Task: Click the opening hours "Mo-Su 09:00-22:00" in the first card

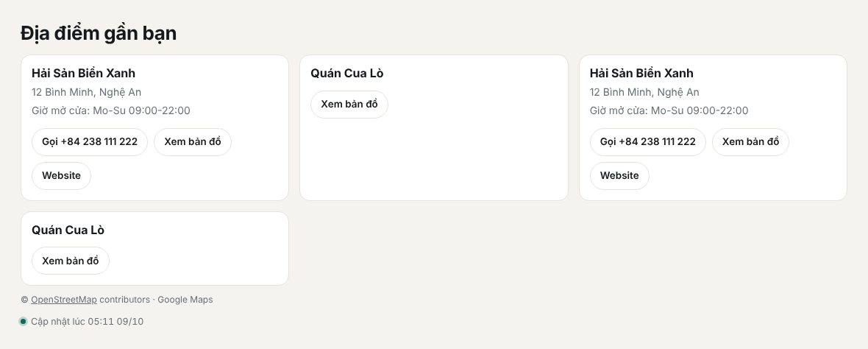Action: tap(141, 110)
